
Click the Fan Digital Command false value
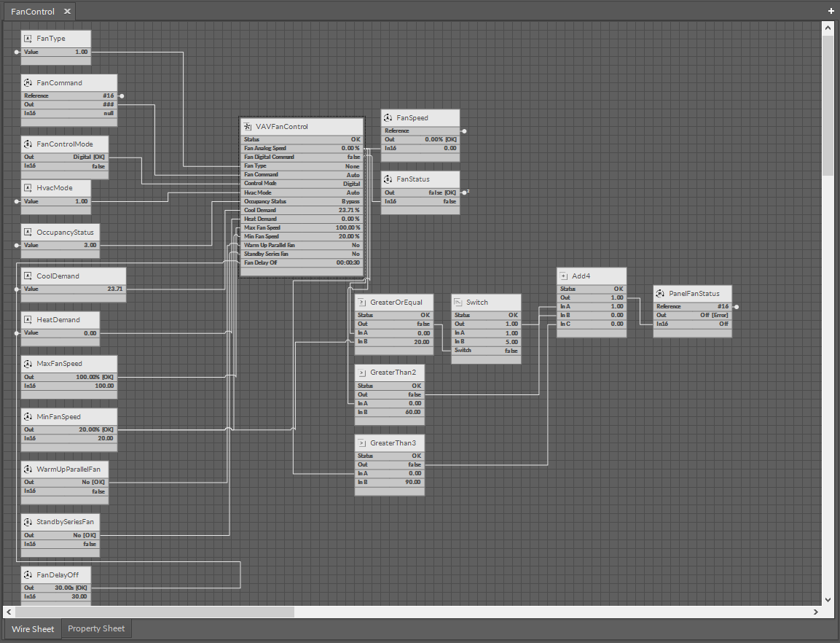353,157
